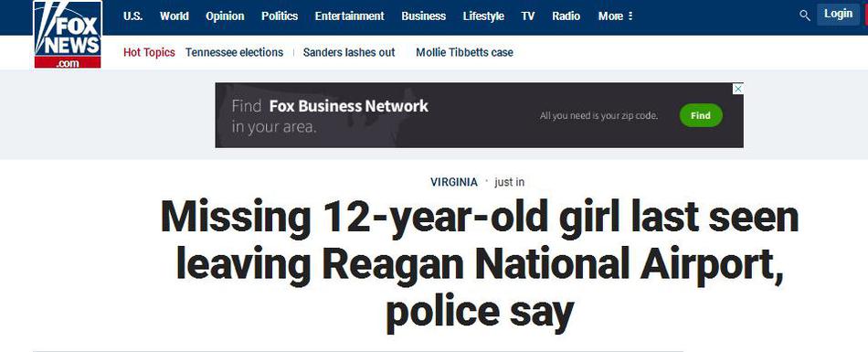Open the U.S. section
Screen dimensions: 868x352
[x=132, y=16]
